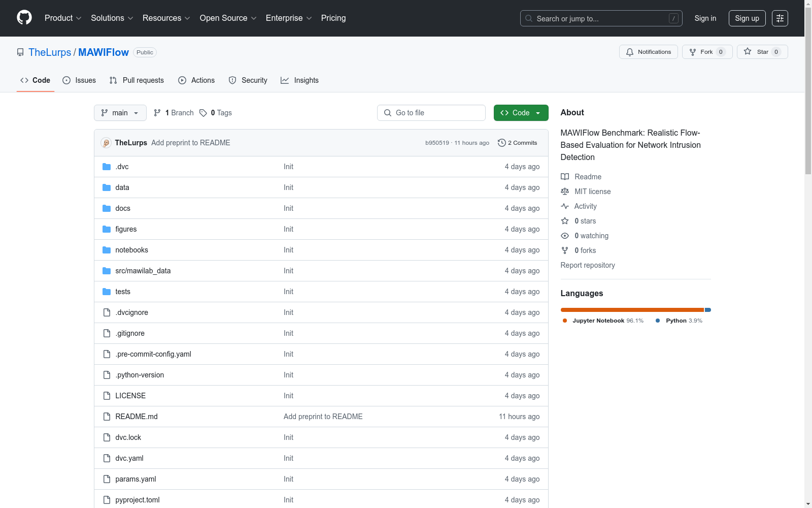View the 2 Commits history
The height and width of the screenshot is (508, 812).
point(518,143)
